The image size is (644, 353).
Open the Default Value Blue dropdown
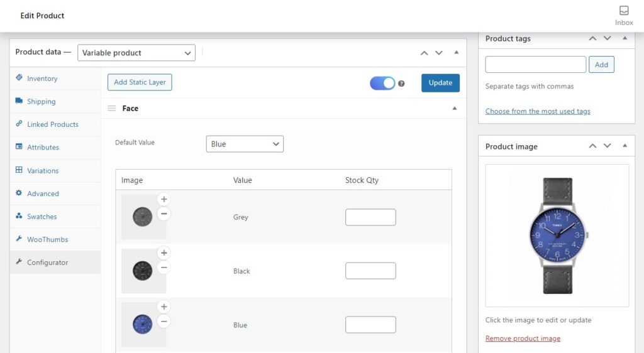pos(245,144)
